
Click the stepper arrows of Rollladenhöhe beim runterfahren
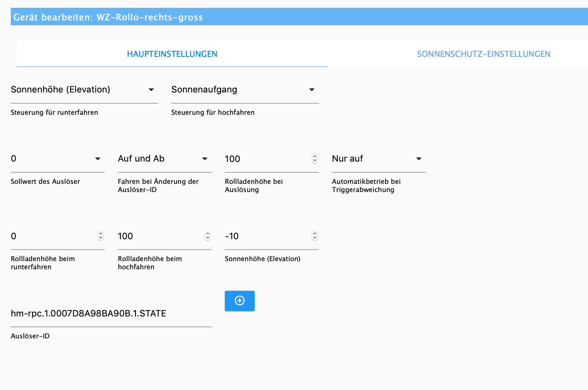tap(101, 236)
